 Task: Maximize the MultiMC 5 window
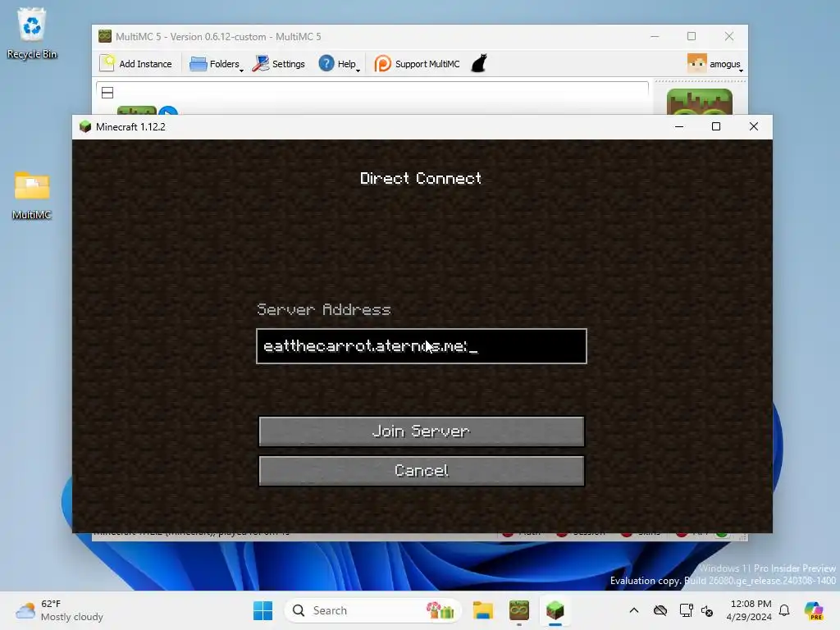[691, 36]
